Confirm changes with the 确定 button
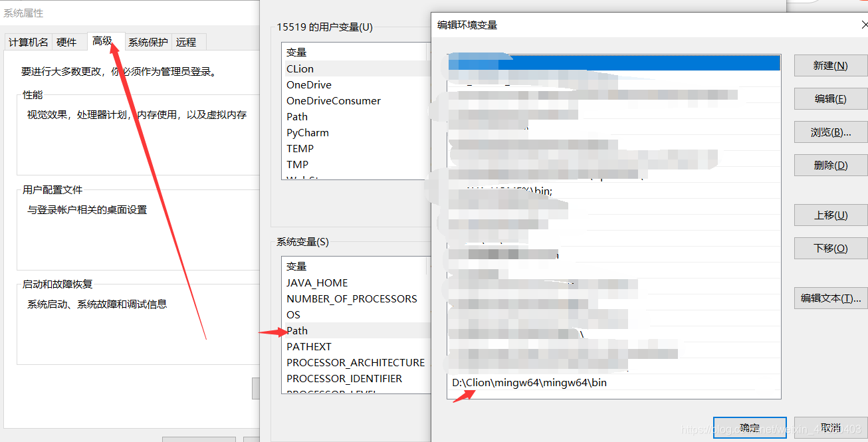The width and height of the screenshot is (868, 442). point(750,428)
